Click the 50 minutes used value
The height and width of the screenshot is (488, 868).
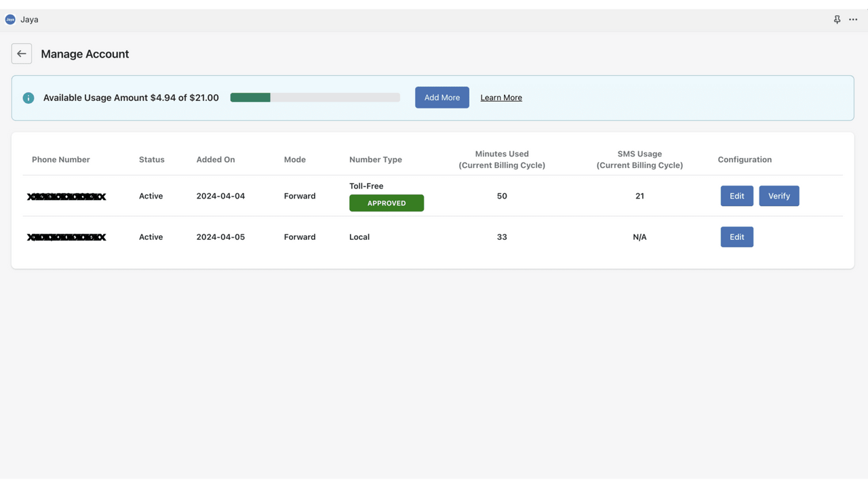[502, 196]
